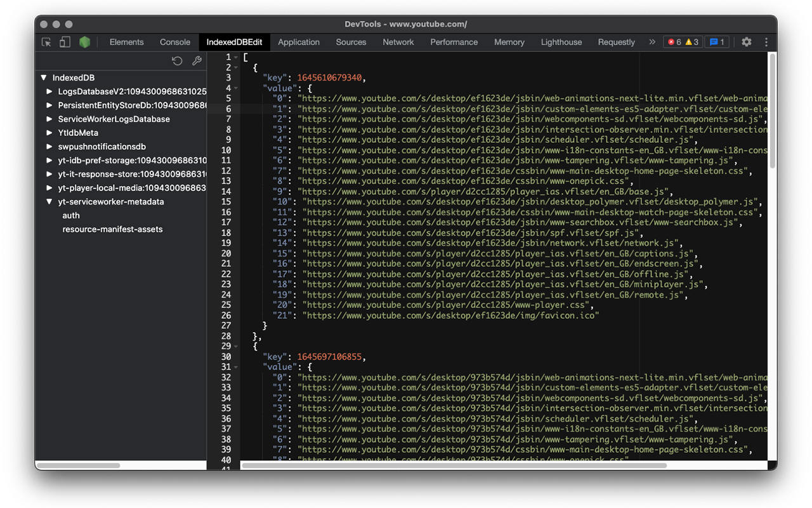
Task: Show more tabs with double chevron
Action: pos(652,42)
